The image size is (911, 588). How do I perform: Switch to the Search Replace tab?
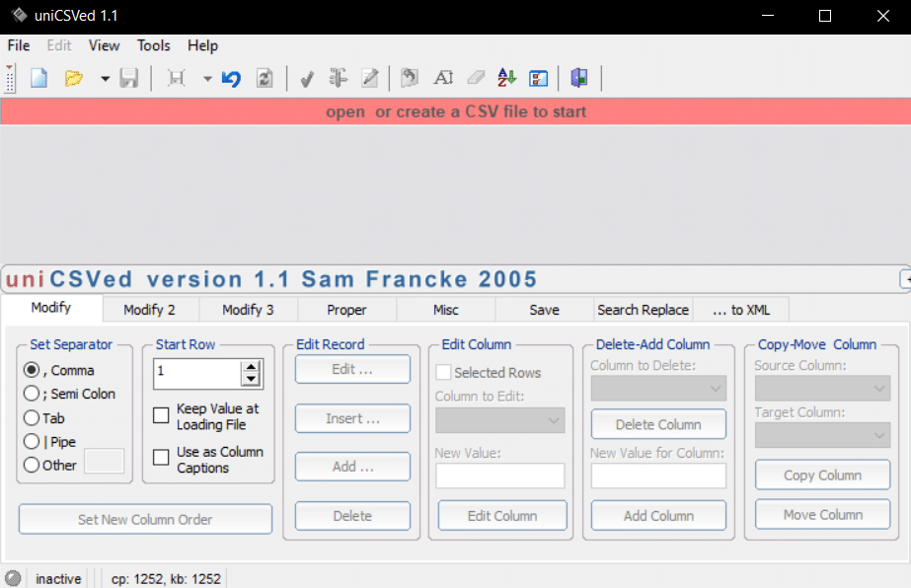click(644, 310)
